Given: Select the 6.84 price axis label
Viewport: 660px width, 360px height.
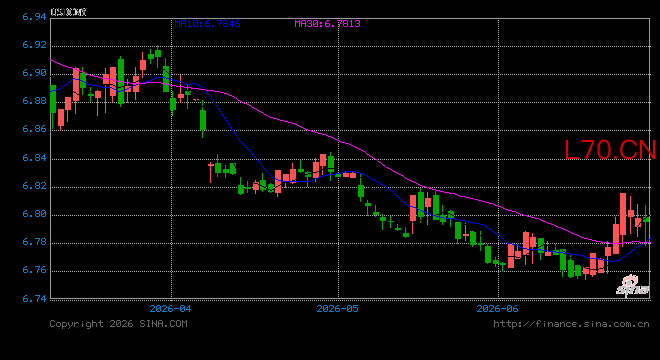Looking at the screenshot, I should (x=34, y=158).
